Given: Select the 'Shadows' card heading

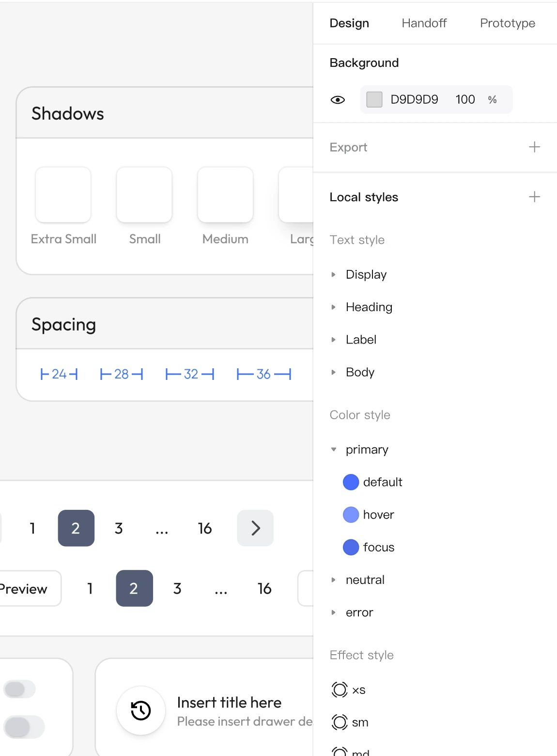Looking at the screenshot, I should click(68, 113).
